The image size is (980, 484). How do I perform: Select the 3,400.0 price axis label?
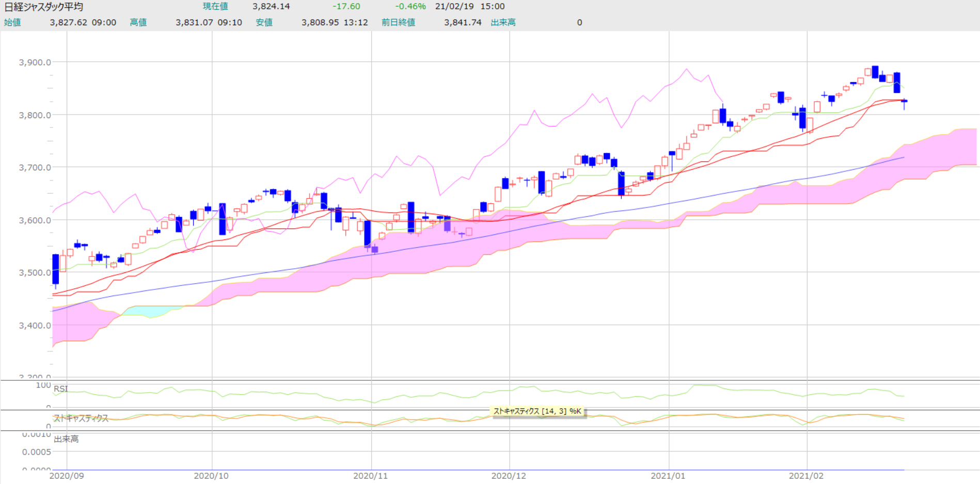click(35, 326)
